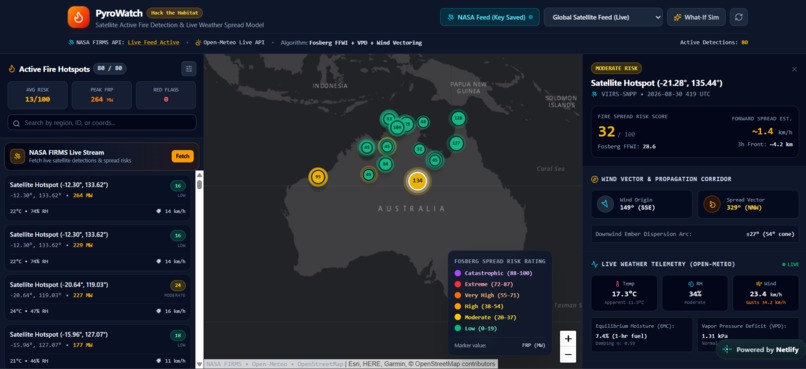The height and width of the screenshot is (369, 806).
Task: Click the RH 34% telemetry tile
Action: click(695, 293)
